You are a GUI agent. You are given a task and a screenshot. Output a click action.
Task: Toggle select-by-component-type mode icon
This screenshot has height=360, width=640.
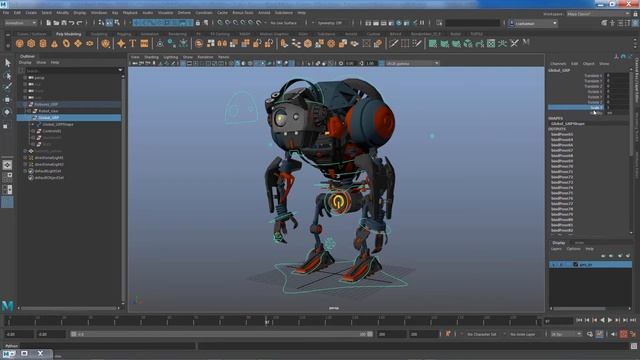tap(117, 23)
